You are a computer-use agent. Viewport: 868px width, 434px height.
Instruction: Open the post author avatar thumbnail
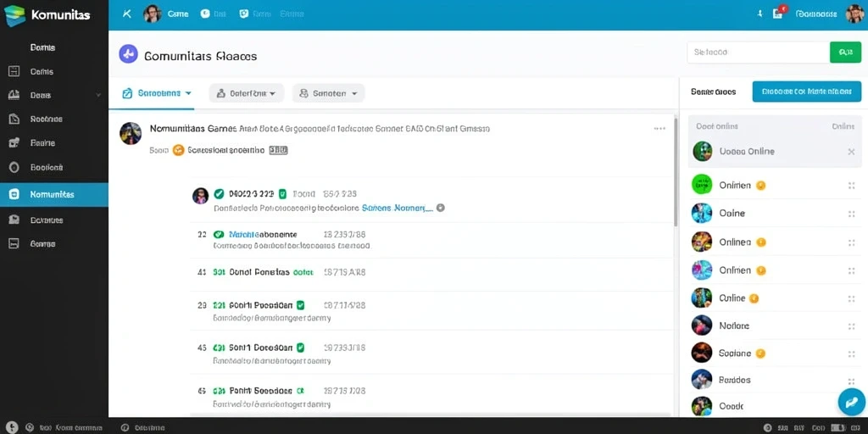130,133
